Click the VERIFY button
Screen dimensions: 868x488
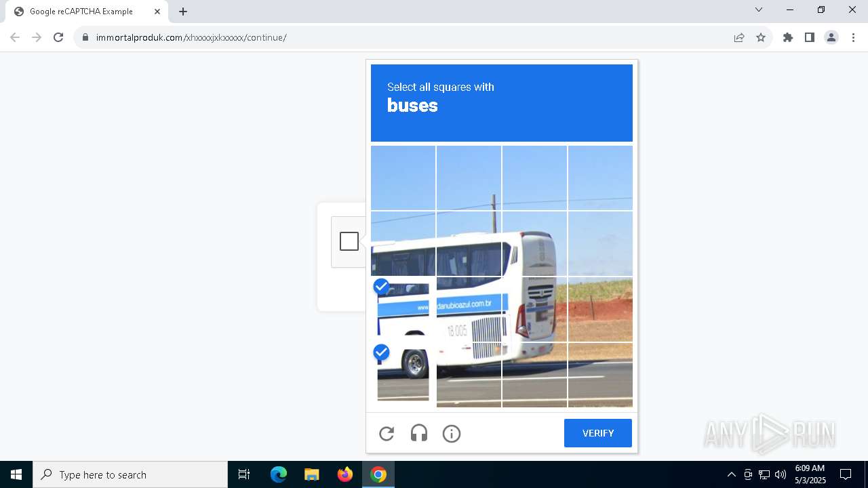598,433
